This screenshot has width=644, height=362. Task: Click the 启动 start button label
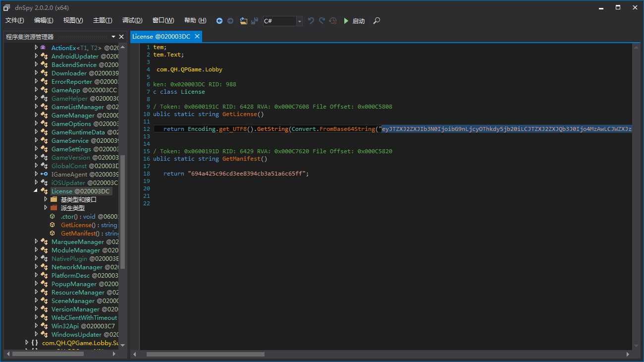click(x=359, y=21)
